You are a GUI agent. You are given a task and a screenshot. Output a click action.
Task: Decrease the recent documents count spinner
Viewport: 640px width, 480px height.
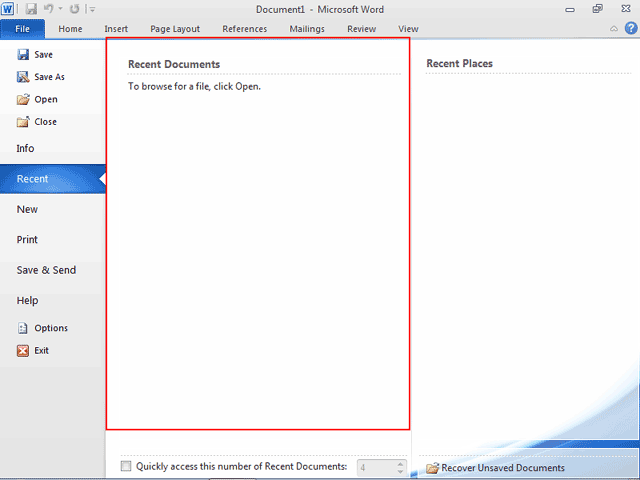click(400, 471)
